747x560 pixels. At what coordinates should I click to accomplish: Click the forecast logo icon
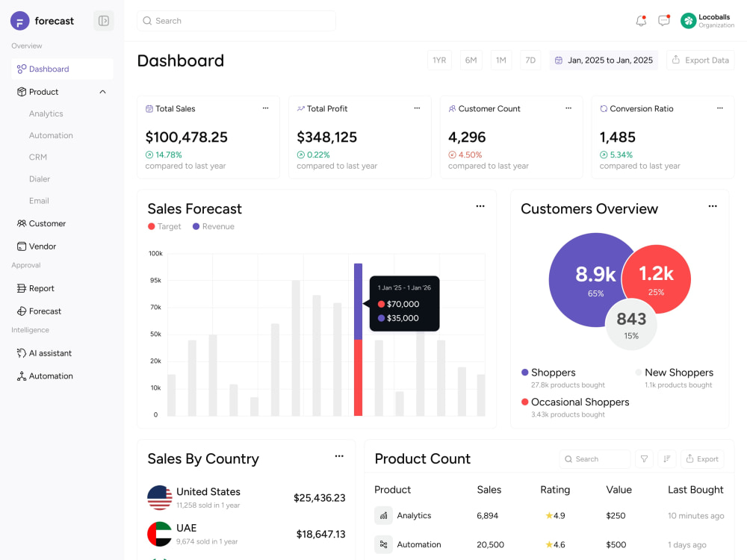tap(20, 21)
